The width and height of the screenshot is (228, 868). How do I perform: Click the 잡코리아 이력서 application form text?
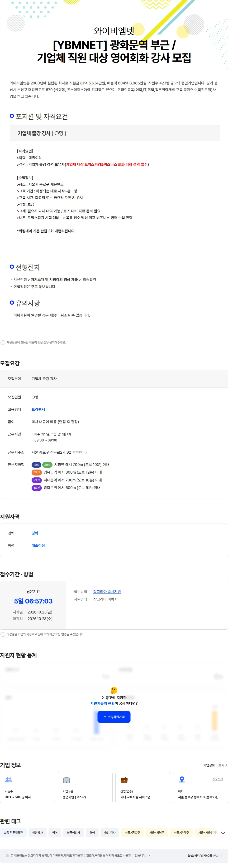click(x=105, y=599)
